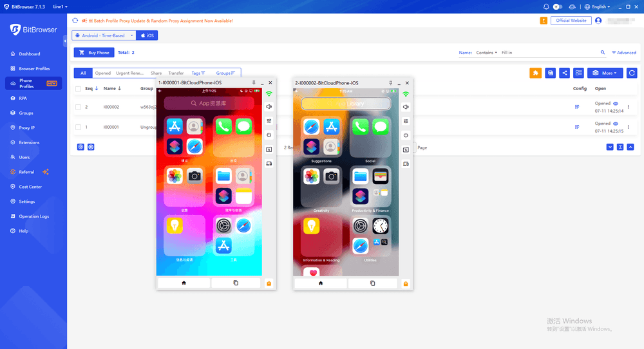Click config icon for row I000002

(577, 107)
